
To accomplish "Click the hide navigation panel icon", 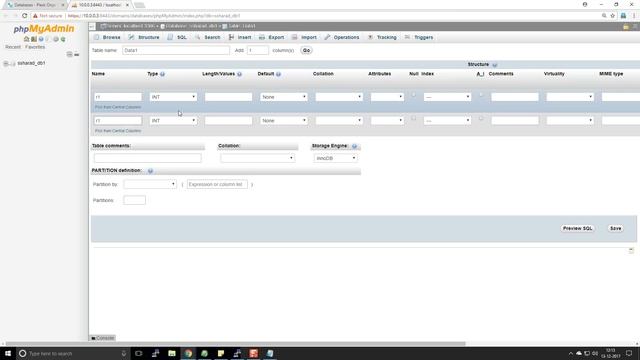I will pos(92,26).
